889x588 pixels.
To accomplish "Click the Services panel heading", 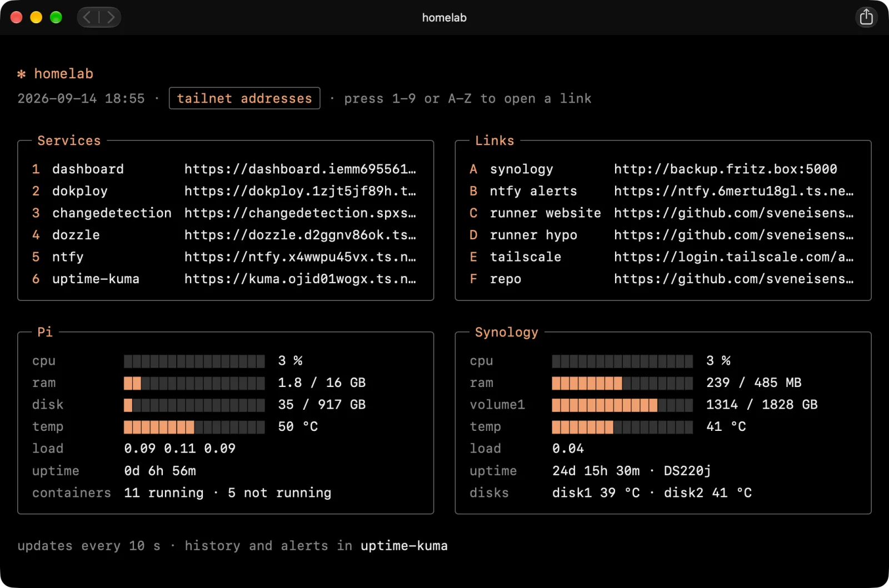I will [x=69, y=141].
